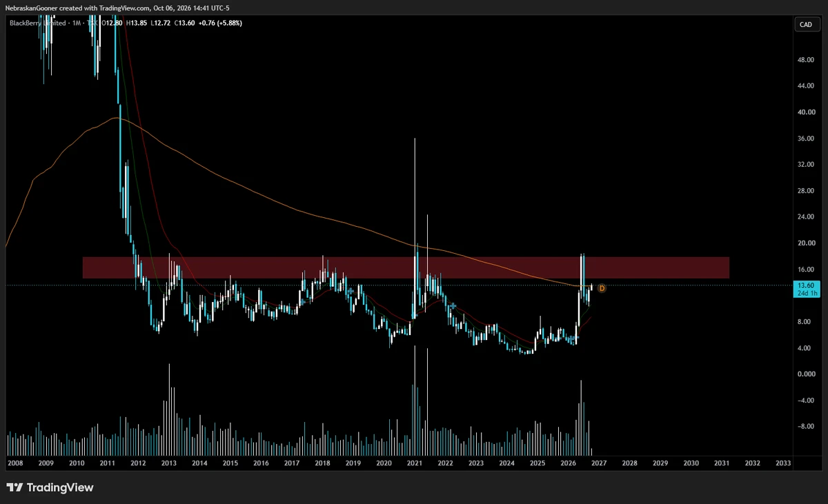Click the 2018 year label on time axis
The width and height of the screenshot is (828, 504).
point(322,463)
